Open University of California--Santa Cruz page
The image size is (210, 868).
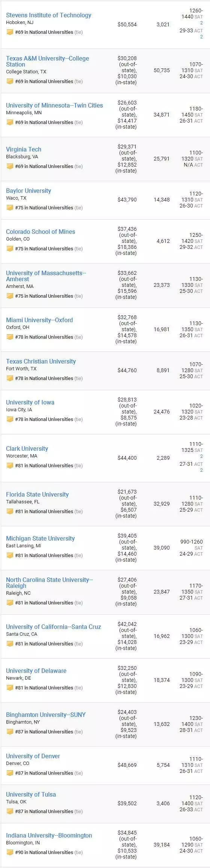pyautogui.click(x=53, y=627)
